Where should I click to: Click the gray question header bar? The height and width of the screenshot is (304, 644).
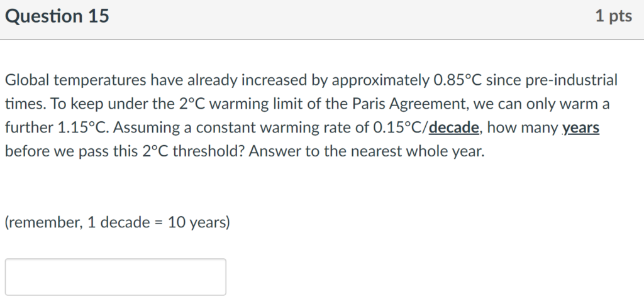pos(322,19)
